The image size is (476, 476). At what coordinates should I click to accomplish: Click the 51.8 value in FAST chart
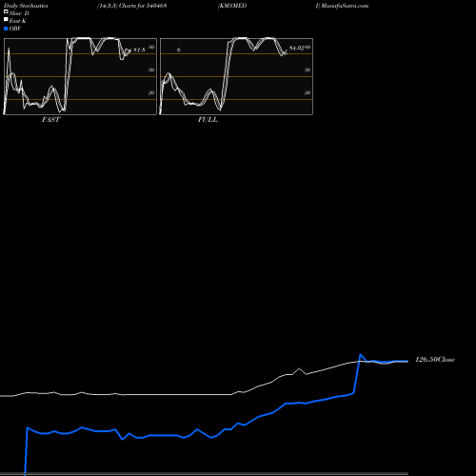pos(139,50)
